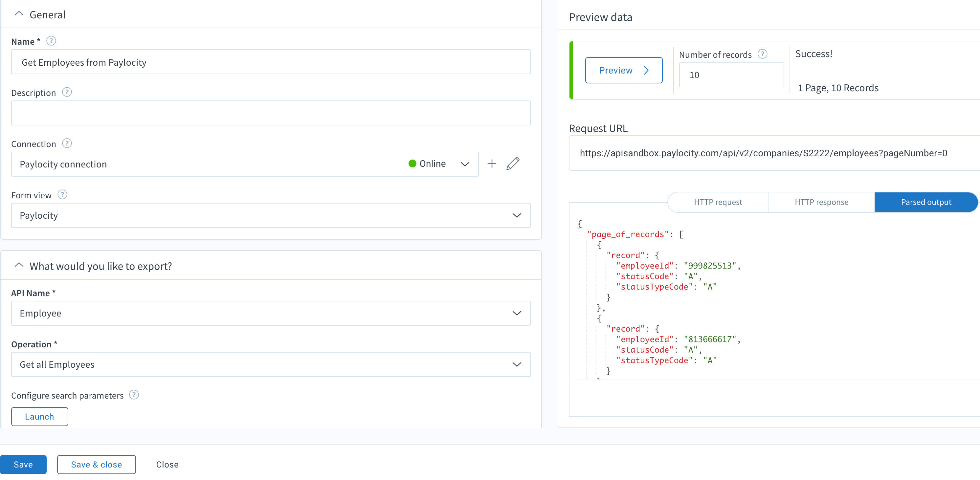Image resolution: width=980 pixels, height=480 pixels.
Task: Open the API Name dropdown showing Employee
Action: click(x=271, y=313)
